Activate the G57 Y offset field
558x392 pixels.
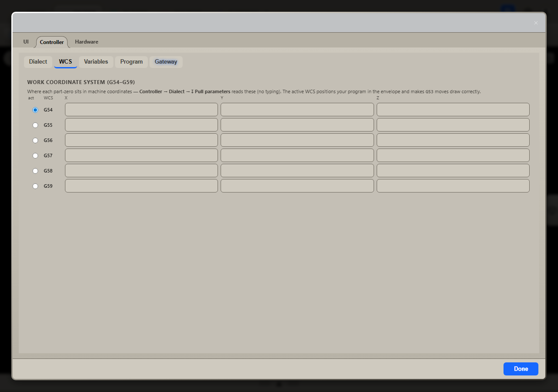click(x=297, y=155)
